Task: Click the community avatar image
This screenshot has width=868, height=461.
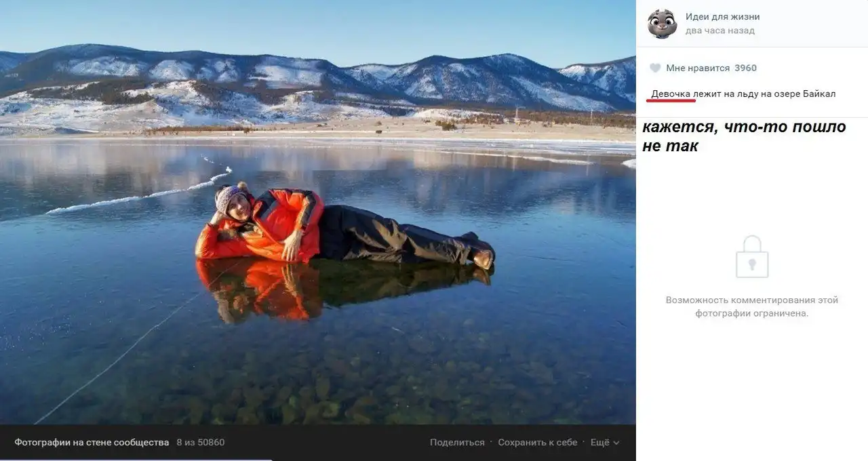Action: [662, 24]
